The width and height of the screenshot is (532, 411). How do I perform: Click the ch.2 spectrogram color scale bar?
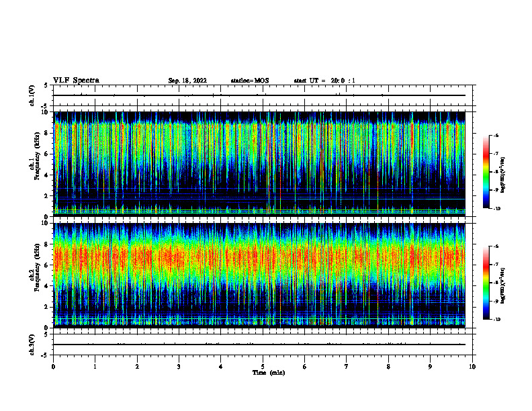[486, 283]
